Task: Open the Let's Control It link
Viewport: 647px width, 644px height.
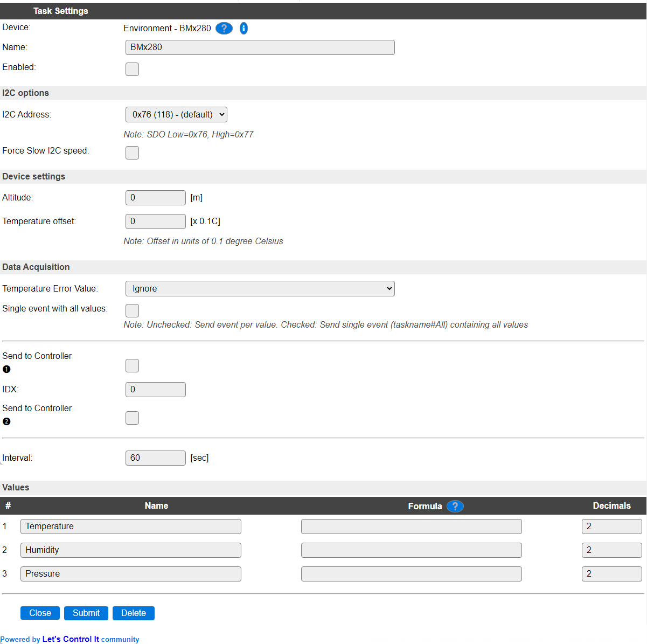Action: pos(71,639)
